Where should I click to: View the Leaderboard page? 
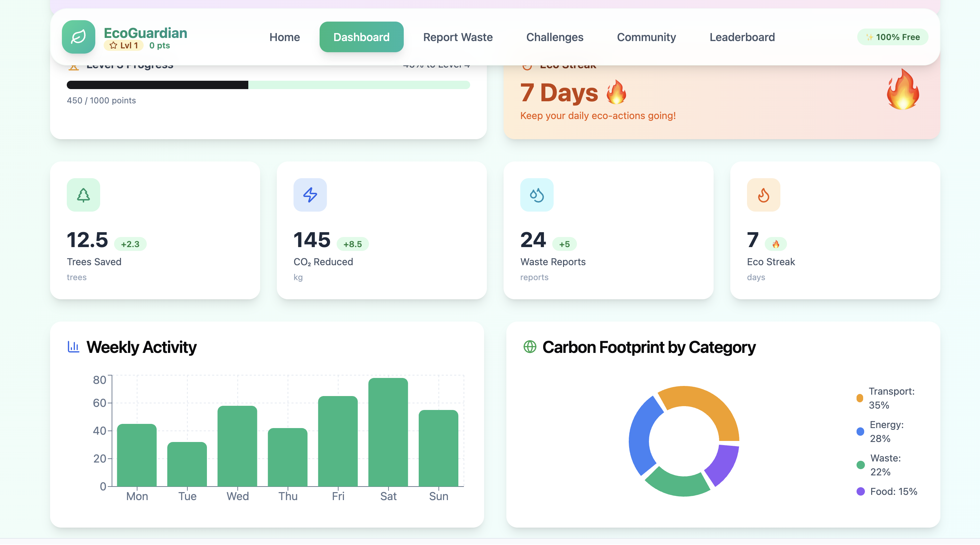(x=742, y=37)
